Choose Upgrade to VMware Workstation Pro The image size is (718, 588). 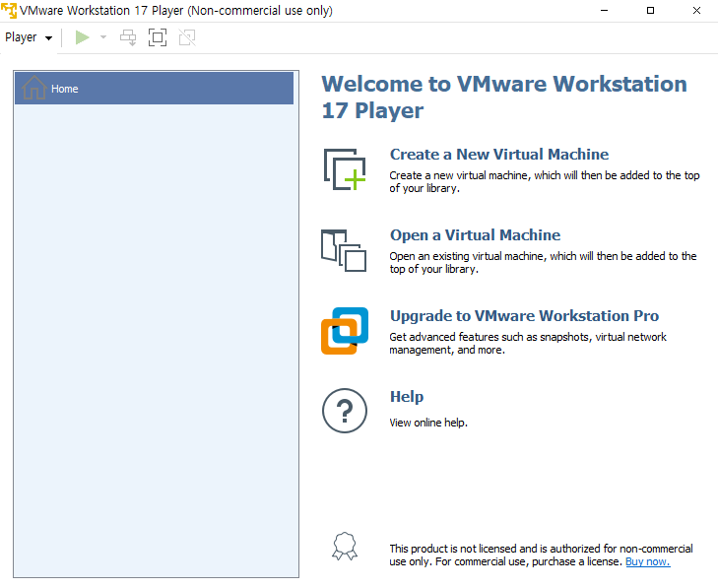pos(524,316)
